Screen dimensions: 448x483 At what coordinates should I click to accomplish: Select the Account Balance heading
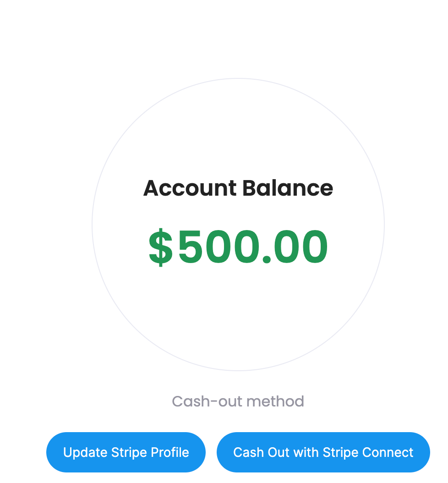tap(238, 188)
